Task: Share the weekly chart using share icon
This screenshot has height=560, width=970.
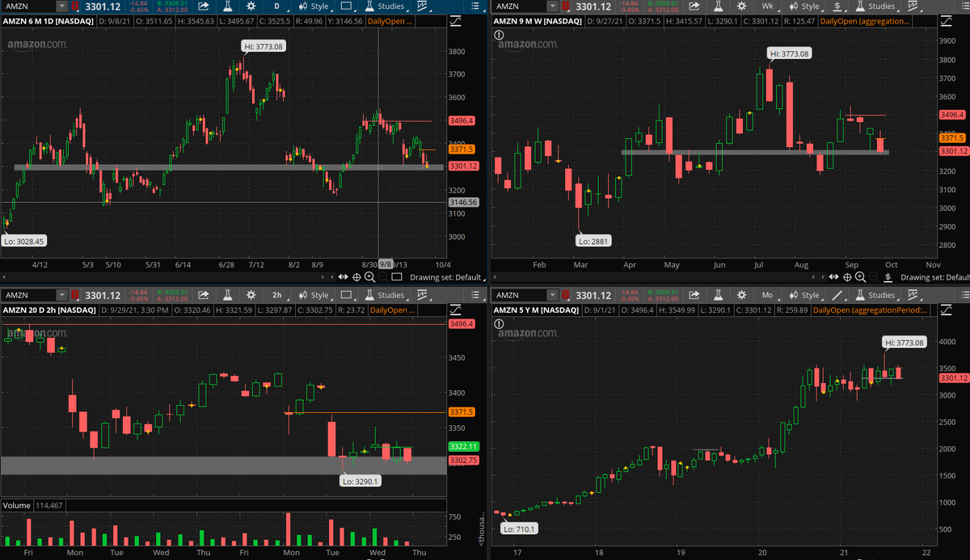Action: [x=694, y=6]
